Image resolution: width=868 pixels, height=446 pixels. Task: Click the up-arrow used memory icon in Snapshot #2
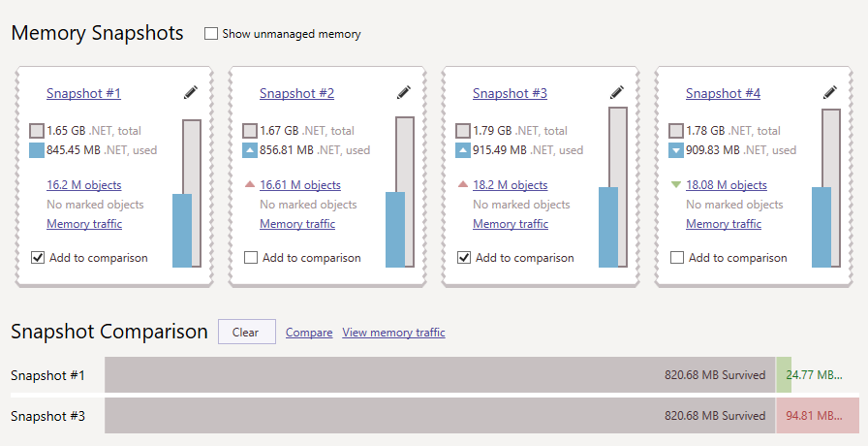tap(250, 150)
